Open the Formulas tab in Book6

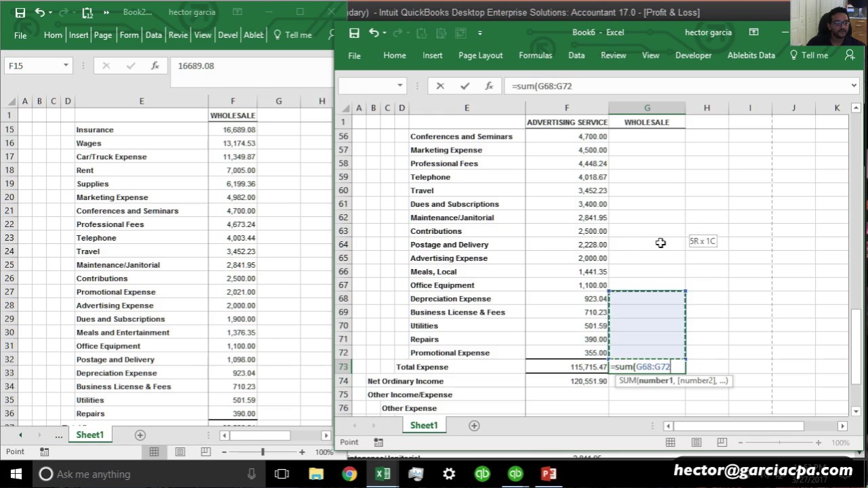[536, 56]
